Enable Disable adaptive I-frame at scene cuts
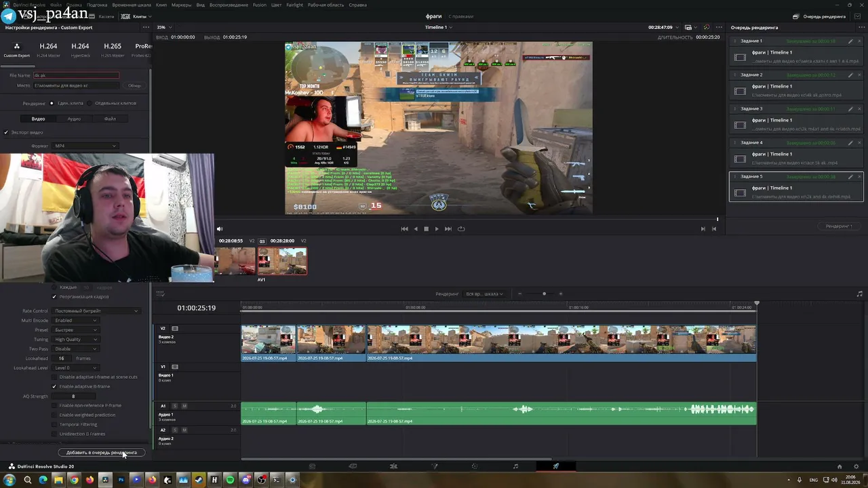 click(54, 377)
